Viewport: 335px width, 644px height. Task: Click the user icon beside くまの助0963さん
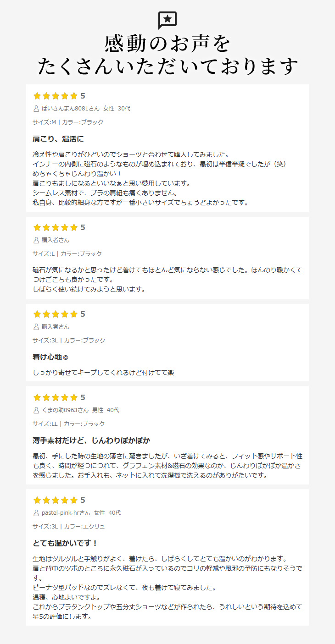(x=36, y=410)
